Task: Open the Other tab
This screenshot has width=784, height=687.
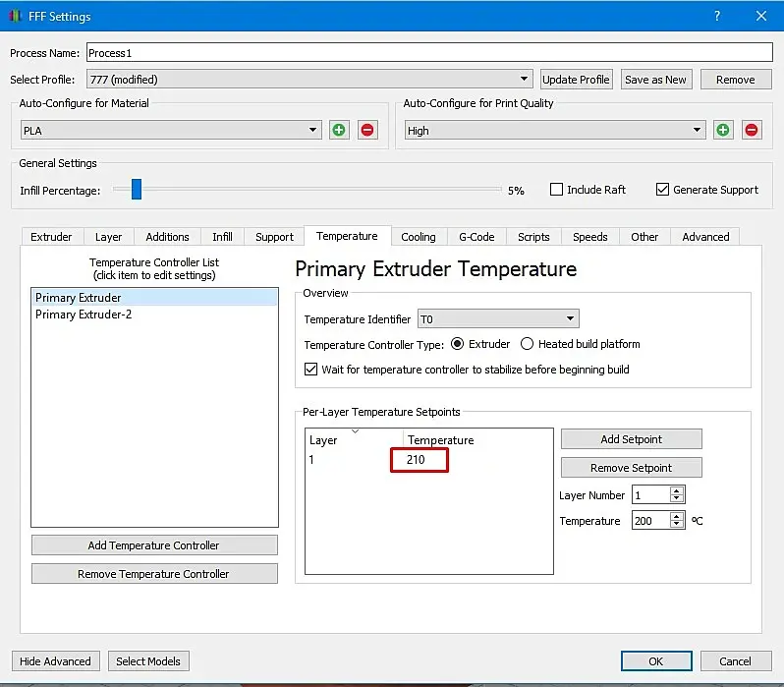Action: coord(644,237)
